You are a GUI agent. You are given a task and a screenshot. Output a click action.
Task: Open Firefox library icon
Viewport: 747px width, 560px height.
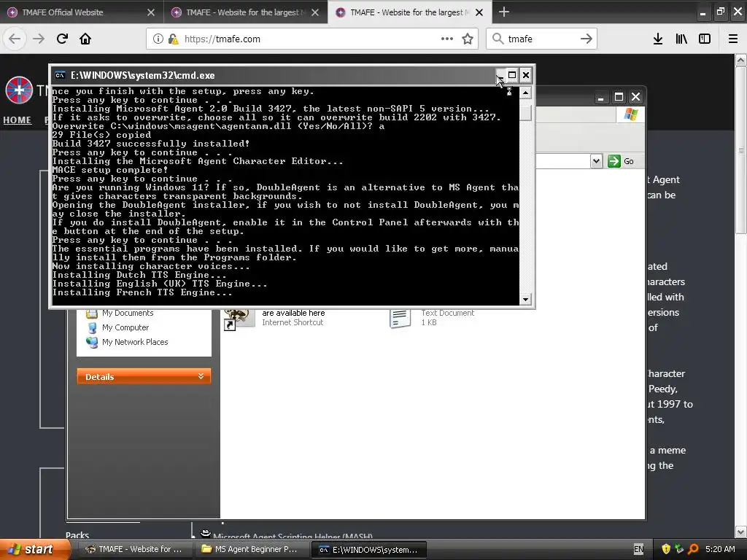pyautogui.click(x=681, y=39)
